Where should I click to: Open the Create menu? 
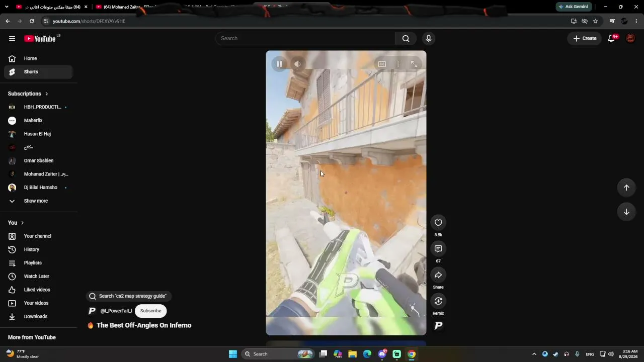(x=585, y=39)
